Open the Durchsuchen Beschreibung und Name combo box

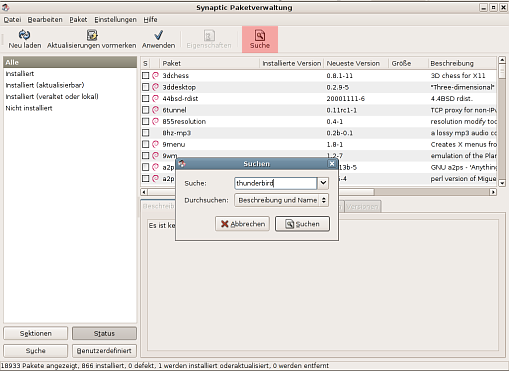(281, 200)
